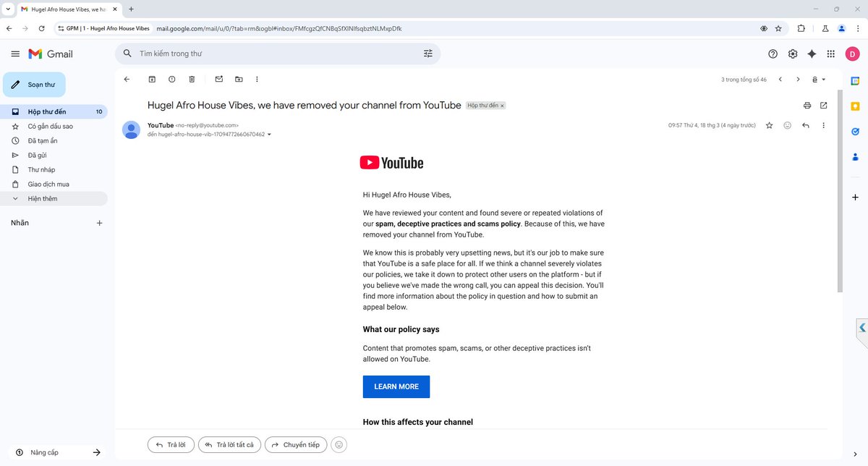Click the Soạn thư compose button

(34, 85)
